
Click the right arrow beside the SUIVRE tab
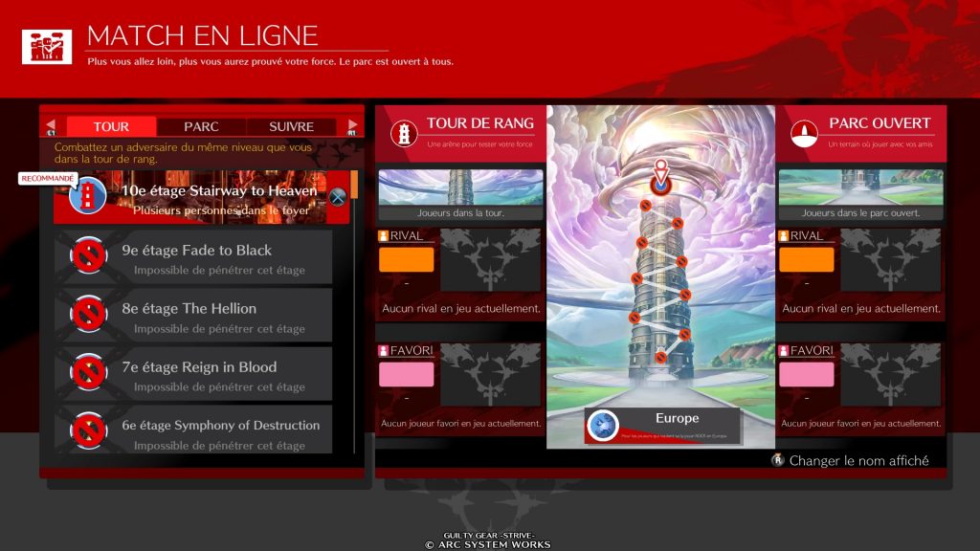pyautogui.click(x=352, y=126)
